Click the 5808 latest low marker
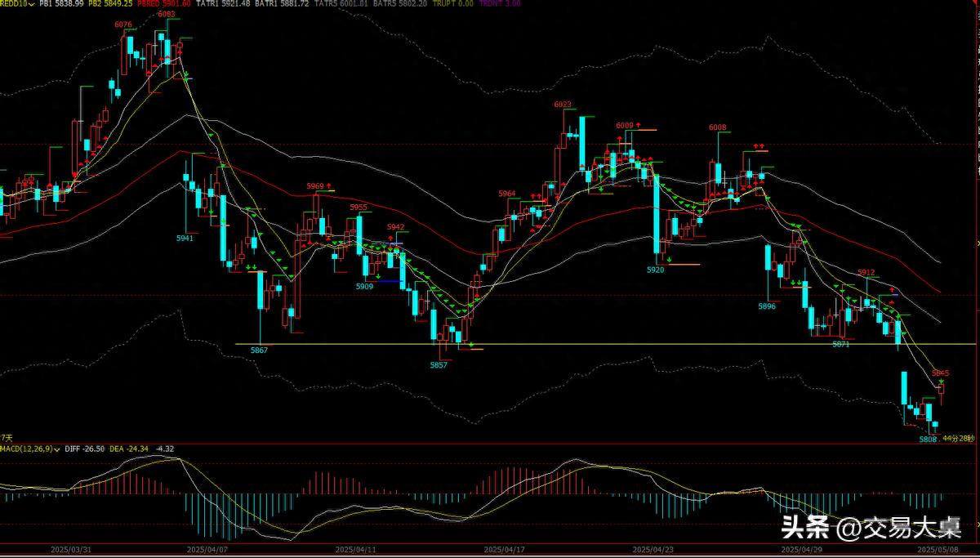The width and height of the screenshot is (980, 558). [927, 440]
